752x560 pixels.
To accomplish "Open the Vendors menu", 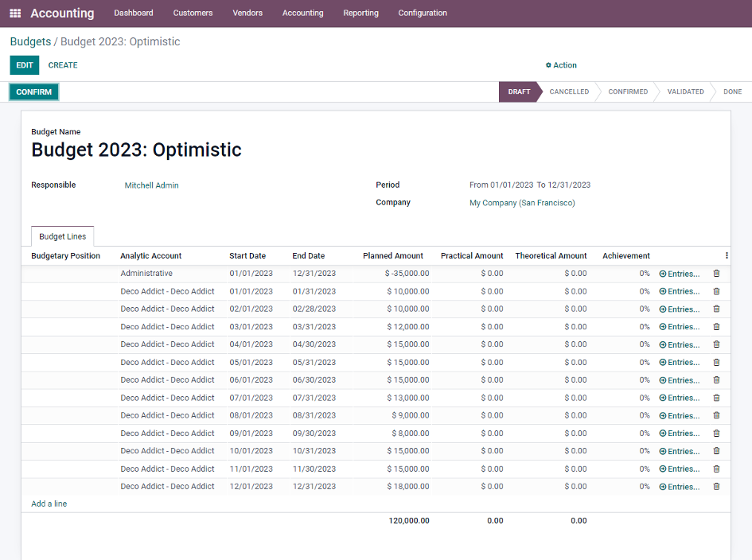I will (x=247, y=13).
